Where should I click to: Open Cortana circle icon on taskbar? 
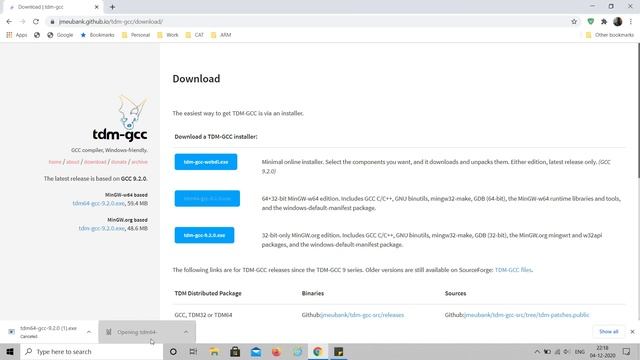coord(173,351)
